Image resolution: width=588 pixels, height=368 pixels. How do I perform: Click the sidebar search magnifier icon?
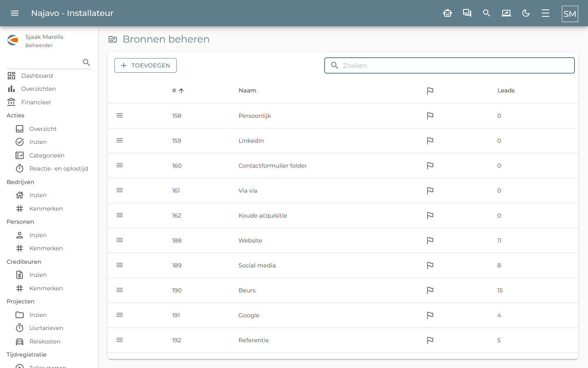coord(86,62)
